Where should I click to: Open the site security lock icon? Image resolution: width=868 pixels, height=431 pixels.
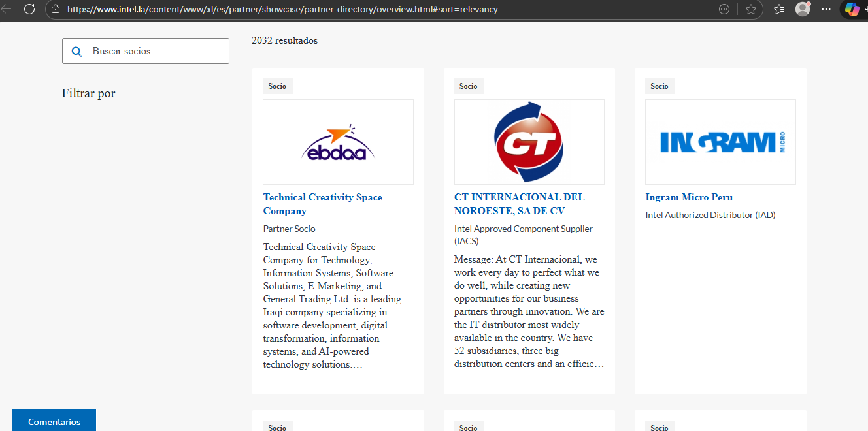[x=56, y=9]
